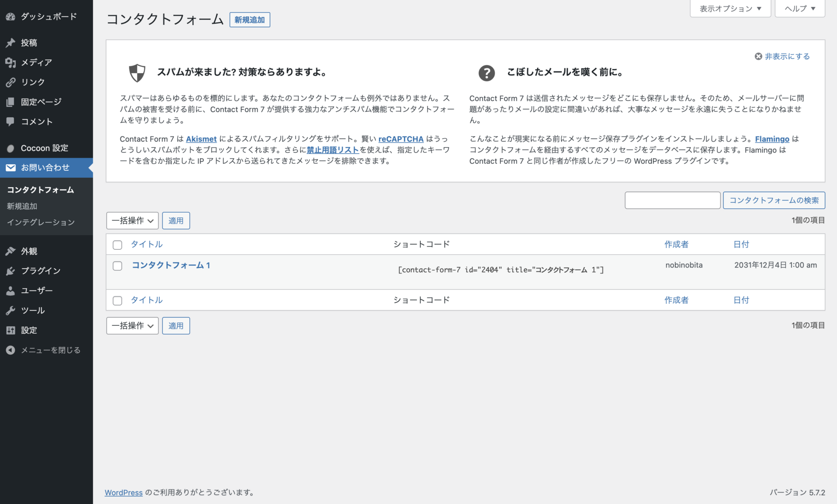837x504 pixels.
Task: Expand the ヘルプ help panel
Action: point(800,8)
